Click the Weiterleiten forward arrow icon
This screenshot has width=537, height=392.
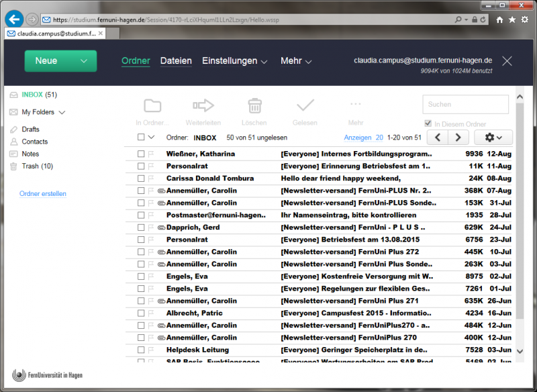point(203,105)
